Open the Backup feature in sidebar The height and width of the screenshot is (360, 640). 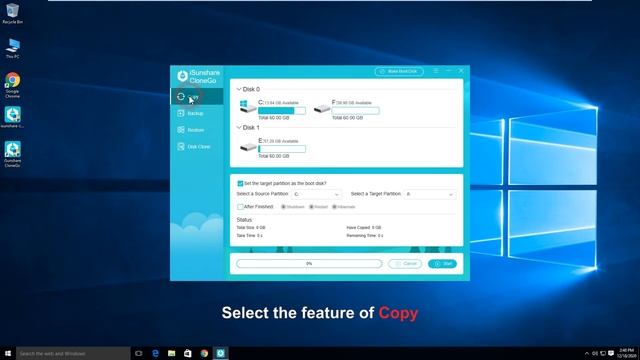[197, 113]
